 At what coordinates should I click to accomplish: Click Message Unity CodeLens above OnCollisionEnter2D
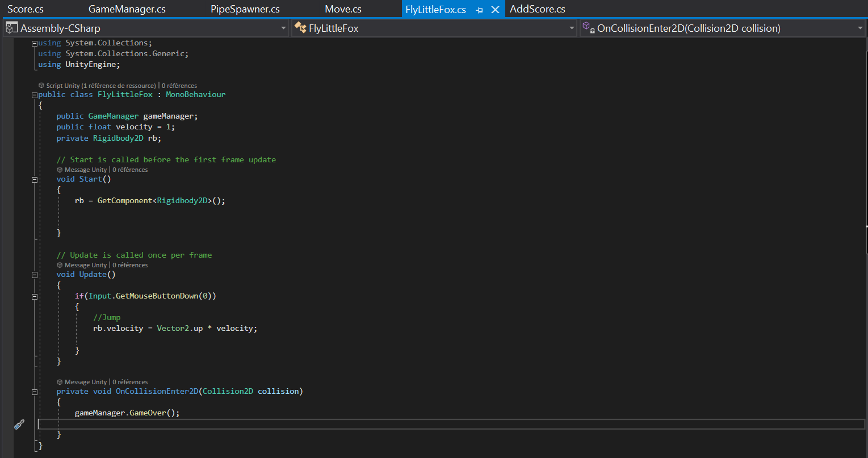(85, 382)
